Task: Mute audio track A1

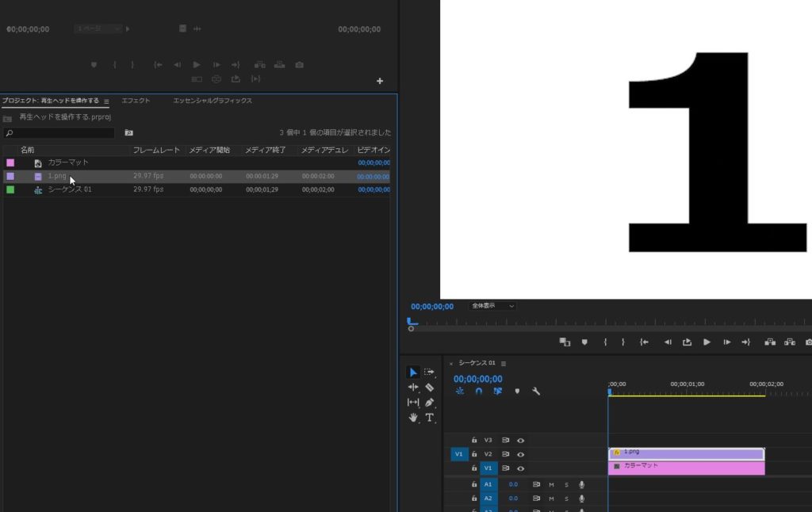Action: (x=551, y=484)
